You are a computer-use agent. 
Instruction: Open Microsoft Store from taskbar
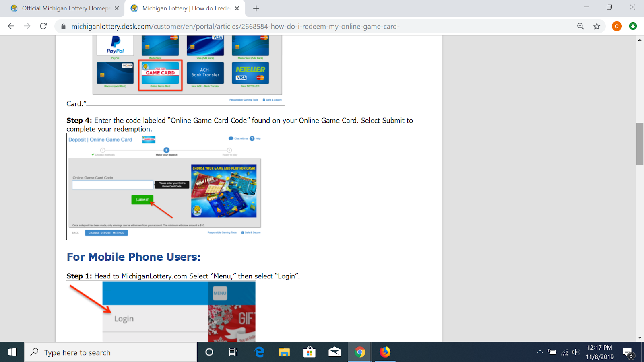click(310, 352)
